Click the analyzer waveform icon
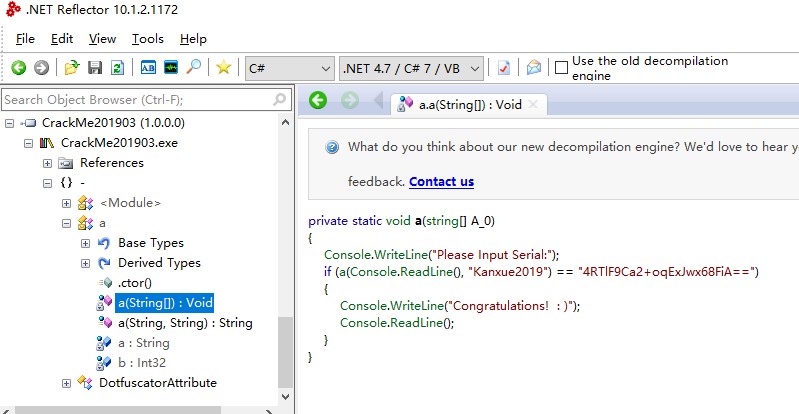This screenshot has width=799, height=414. tap(171, 67)
